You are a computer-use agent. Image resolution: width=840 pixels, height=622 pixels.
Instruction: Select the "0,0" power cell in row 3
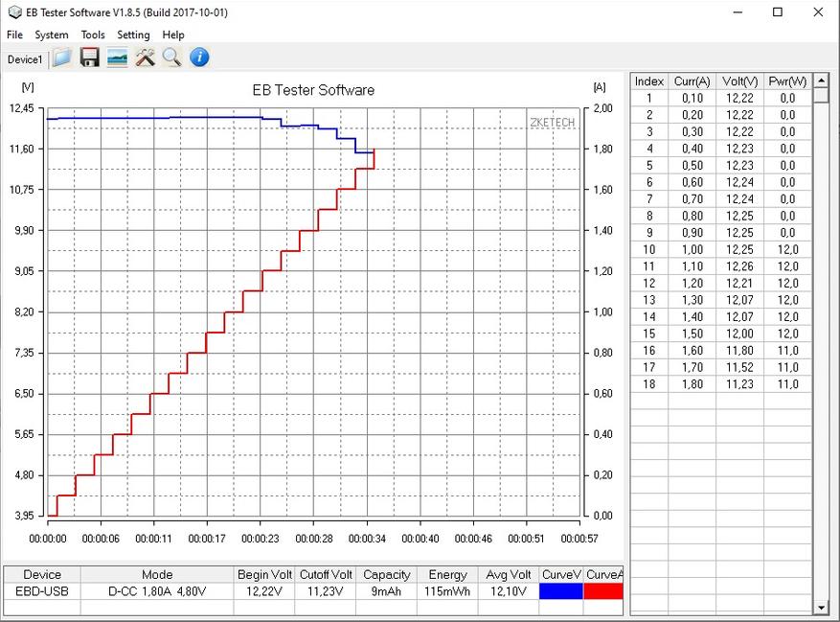tap(787, 131)
